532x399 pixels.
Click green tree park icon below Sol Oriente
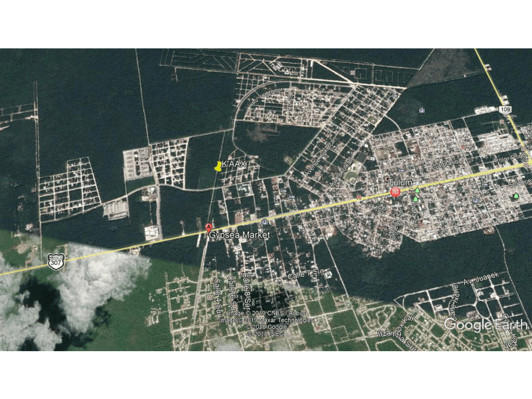click(516, 196)
